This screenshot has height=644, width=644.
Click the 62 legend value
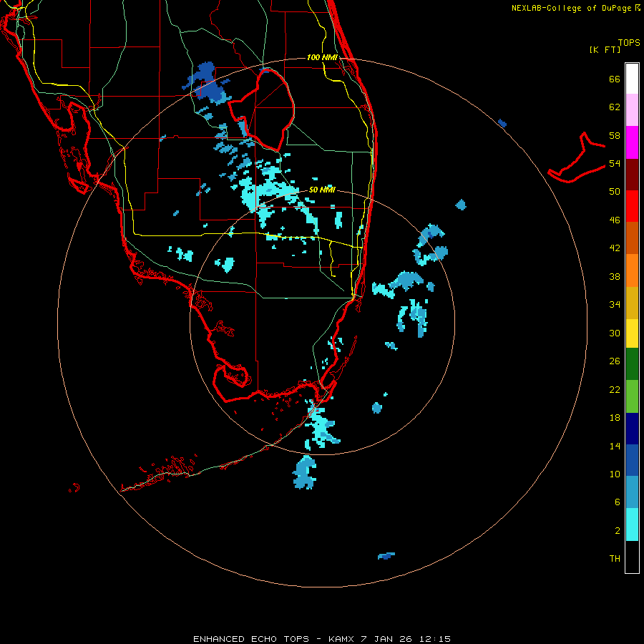615,107
